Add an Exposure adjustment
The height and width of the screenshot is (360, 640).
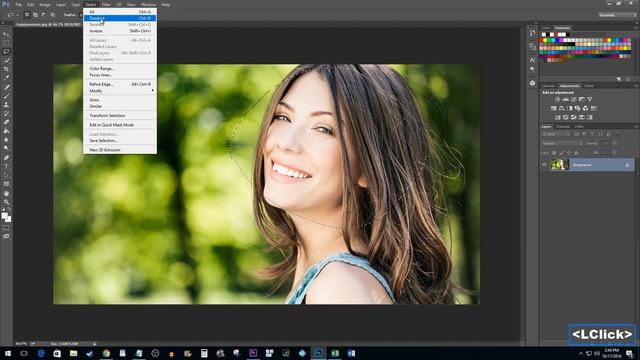click(x=582, y=99)
